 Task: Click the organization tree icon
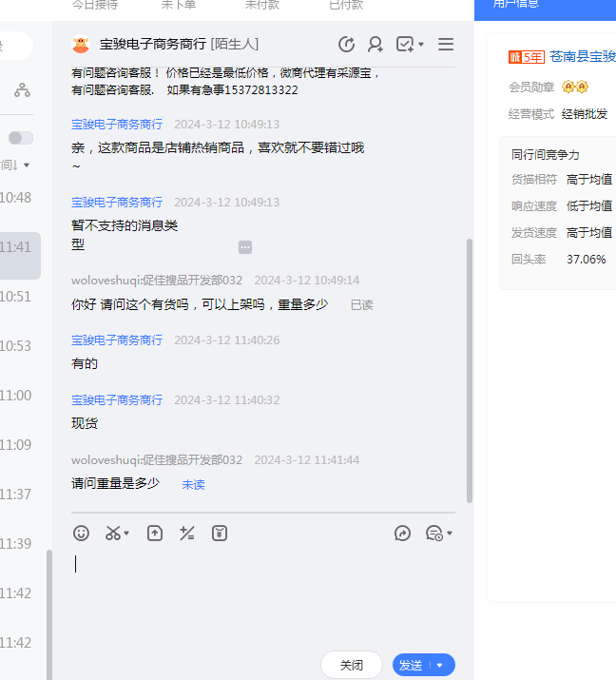(x=22, y=90)
